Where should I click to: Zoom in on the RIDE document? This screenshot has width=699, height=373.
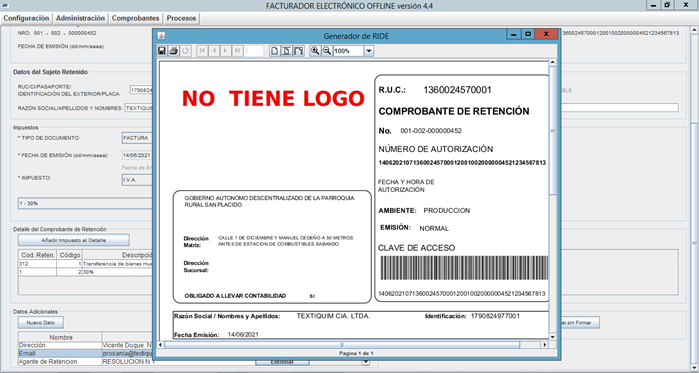click(315, 51)
